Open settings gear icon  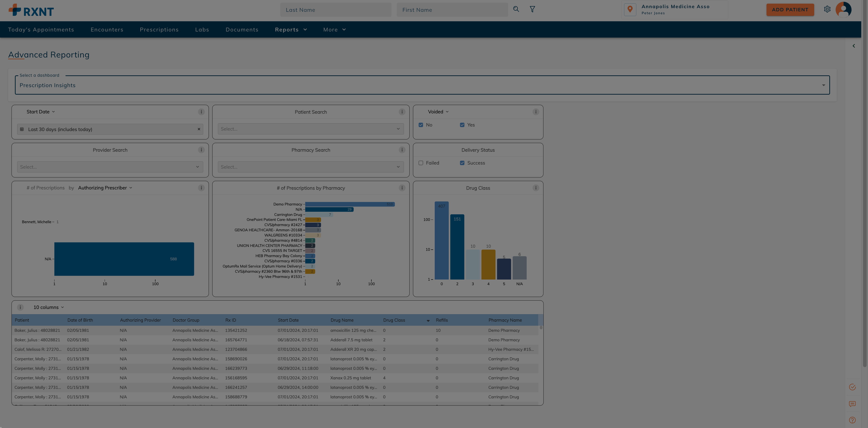point(827,10)
